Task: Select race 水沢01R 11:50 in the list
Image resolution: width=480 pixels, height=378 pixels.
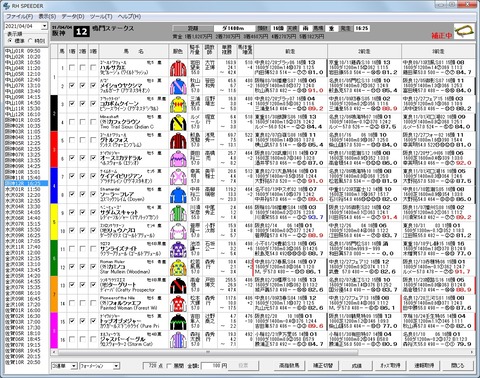Action: 23,189
